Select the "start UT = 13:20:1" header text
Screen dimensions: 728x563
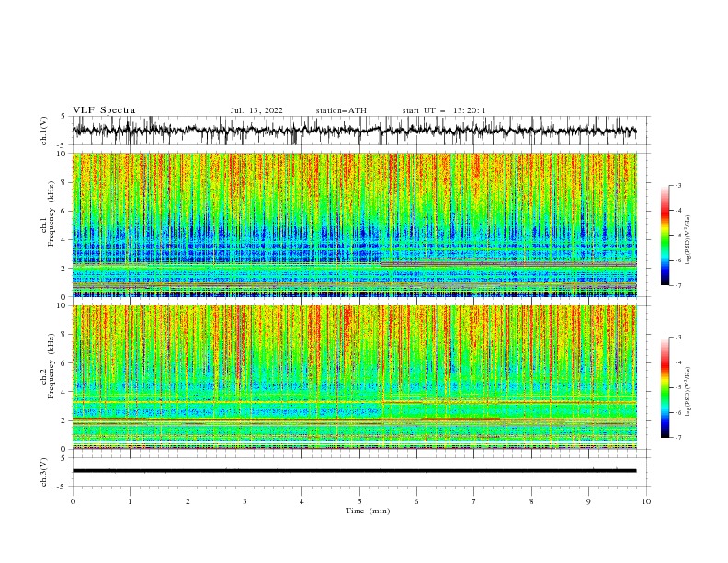pyautogui.click(x=444, y=110)
